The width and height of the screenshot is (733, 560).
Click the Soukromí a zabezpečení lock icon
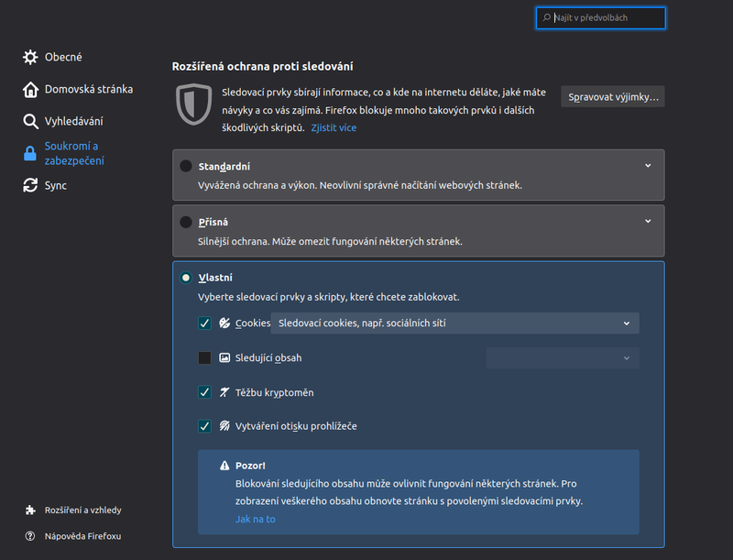pos(30,154)
